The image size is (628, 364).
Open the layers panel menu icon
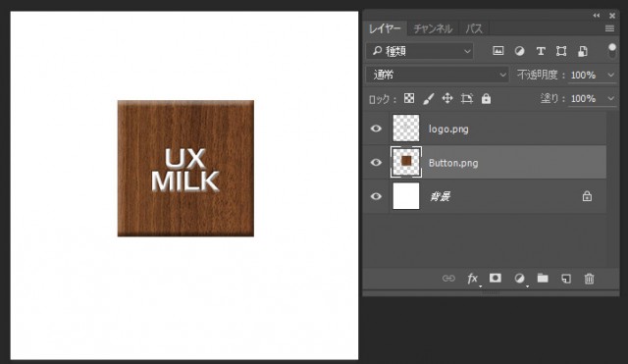609,28
